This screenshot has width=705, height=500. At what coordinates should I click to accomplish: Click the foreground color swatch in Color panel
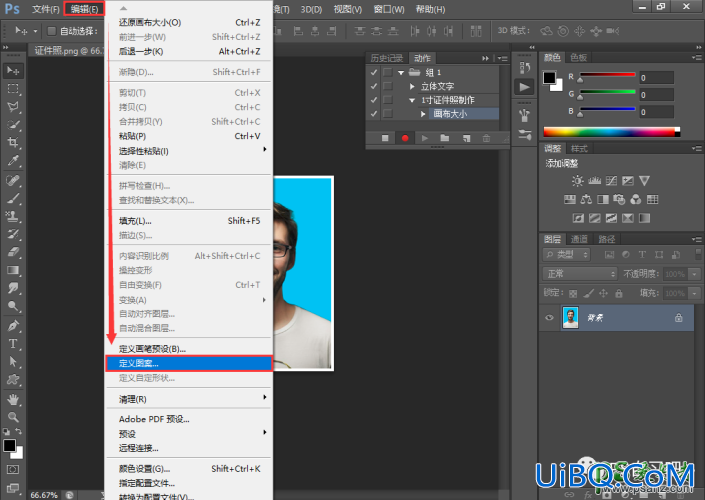(x=549, y=78)
